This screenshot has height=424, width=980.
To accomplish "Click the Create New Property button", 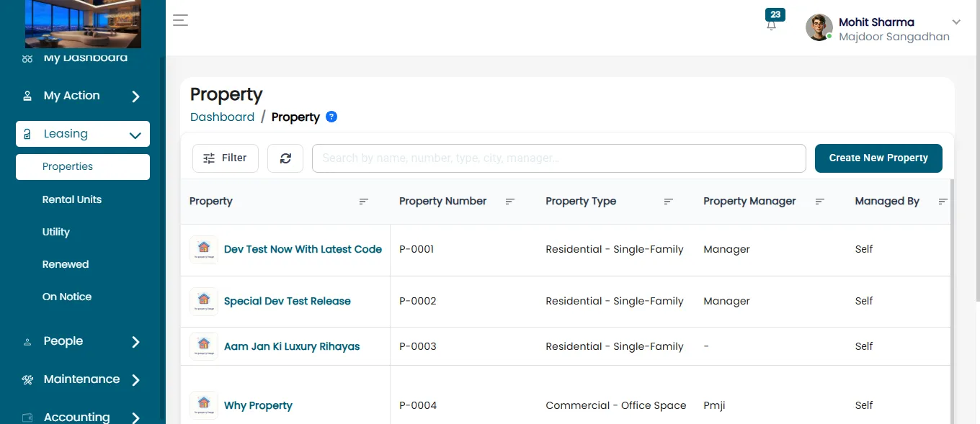I will [878, 158].
